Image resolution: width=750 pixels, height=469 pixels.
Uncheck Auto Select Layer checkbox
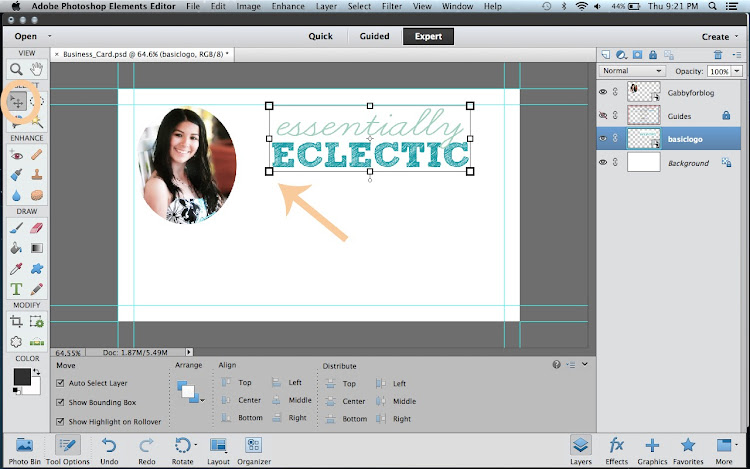(61, 383)
